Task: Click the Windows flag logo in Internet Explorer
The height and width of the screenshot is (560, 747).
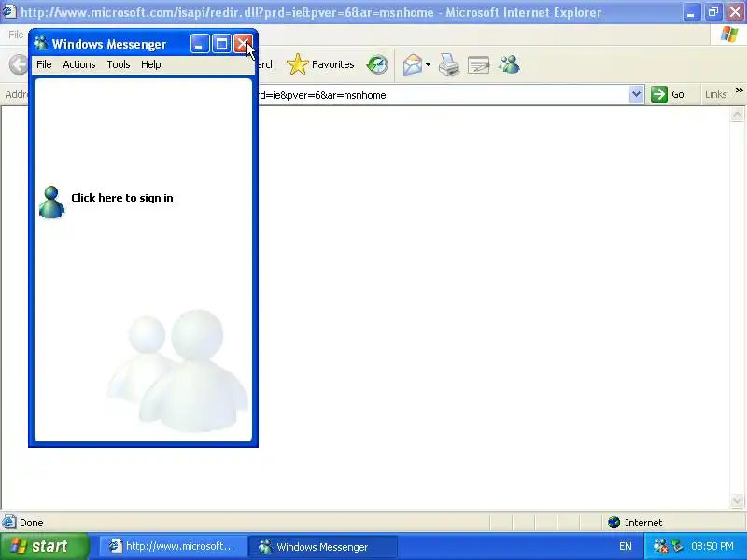Action: (729, 35)
